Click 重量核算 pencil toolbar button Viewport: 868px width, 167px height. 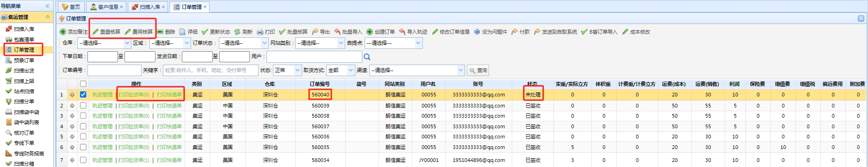coord(106,32)
